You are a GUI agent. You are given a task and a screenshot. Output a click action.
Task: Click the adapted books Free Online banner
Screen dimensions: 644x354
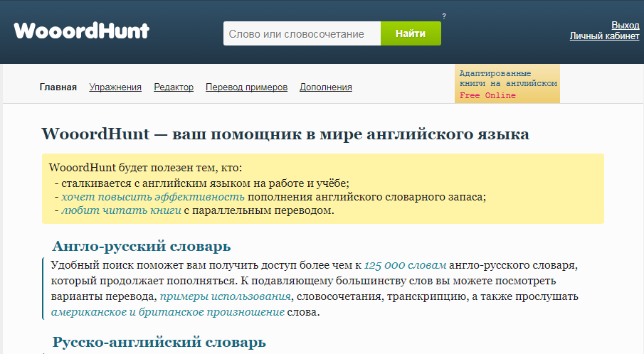point(507,84)
